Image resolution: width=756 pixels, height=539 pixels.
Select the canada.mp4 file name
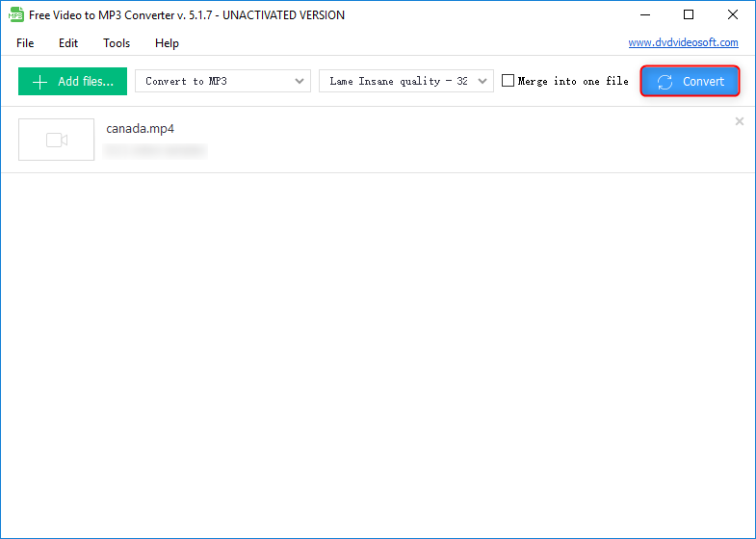(140, 128)
